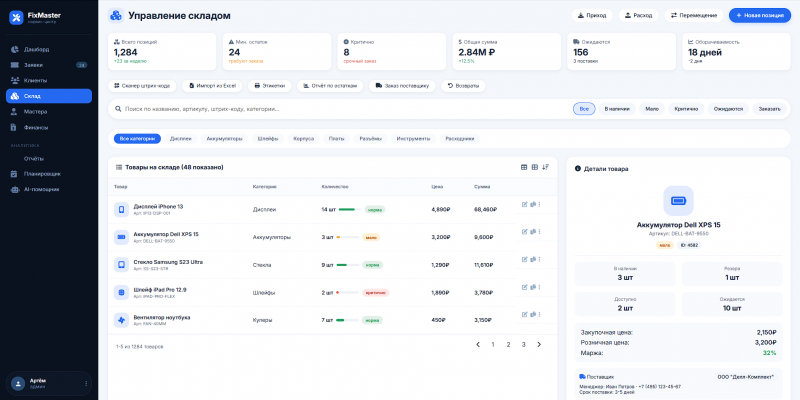The image size is (800, 400).
Task: Click leftmost table layout icon beside sort
Action: click(x=524, y=167)
